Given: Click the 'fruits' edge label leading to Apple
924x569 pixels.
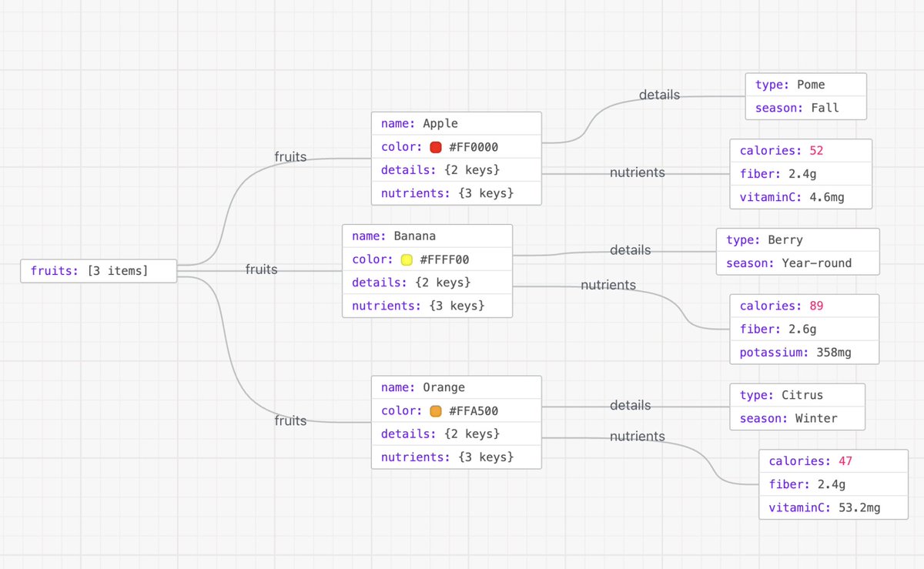Looking at the screenshot, I should point(290,157).
